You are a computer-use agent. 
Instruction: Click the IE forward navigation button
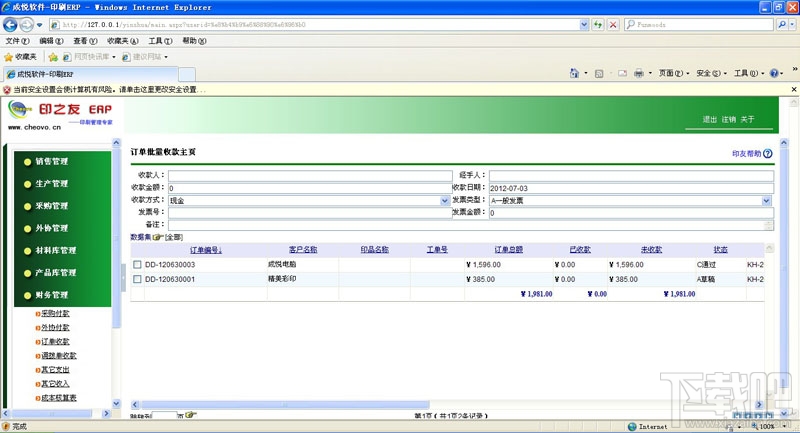coord(27,24)
